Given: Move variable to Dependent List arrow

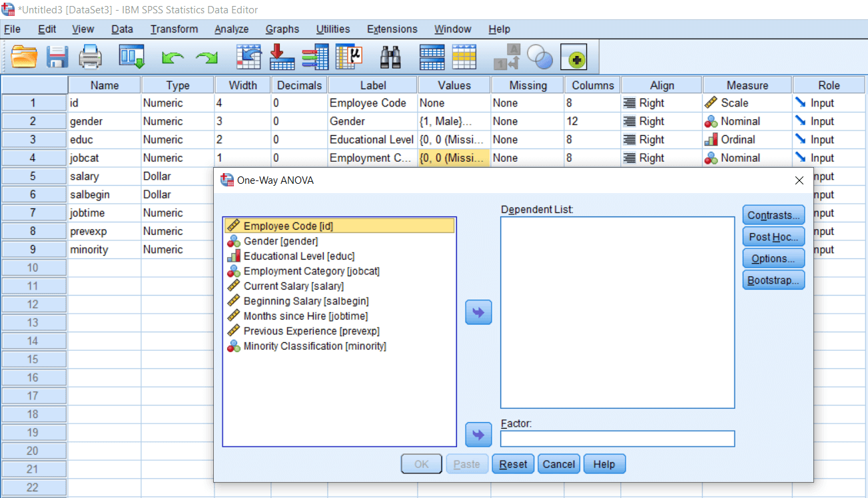Looking at the screenshot, I should point(478,312).
